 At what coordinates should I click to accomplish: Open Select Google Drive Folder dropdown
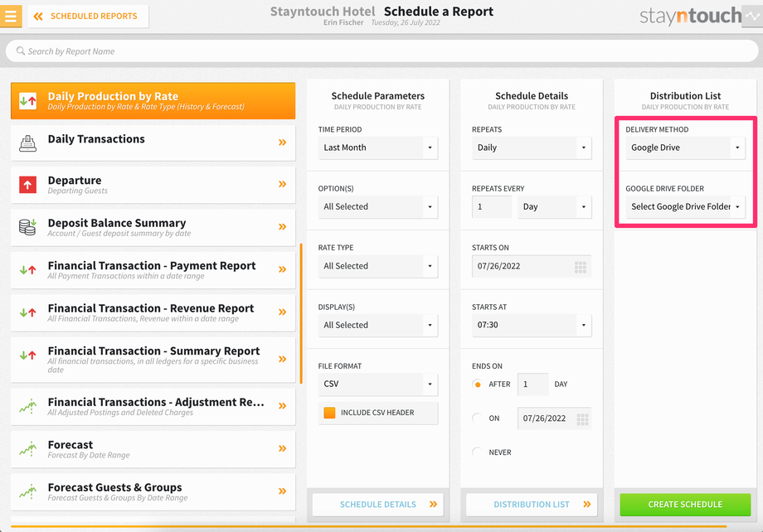point(685,206)
